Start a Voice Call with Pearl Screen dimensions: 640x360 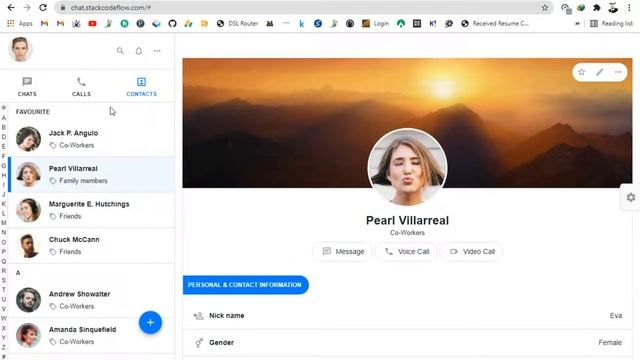pos(407,251)
